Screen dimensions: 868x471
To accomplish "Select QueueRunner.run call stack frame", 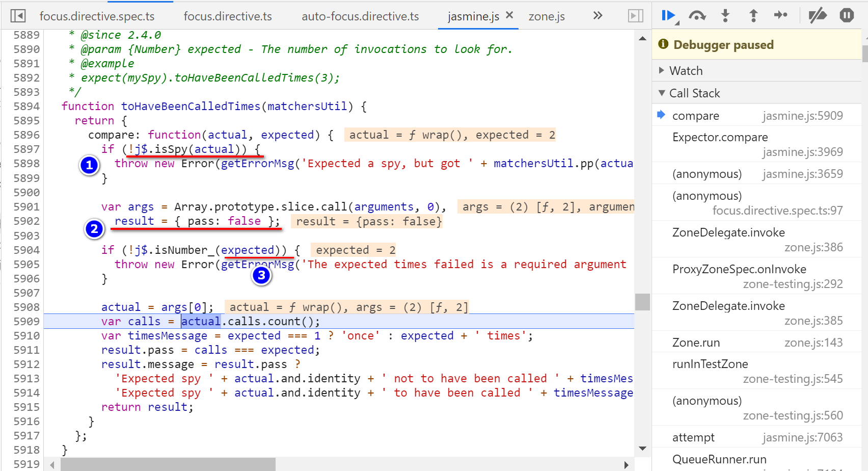I will [x=756, y=460].
